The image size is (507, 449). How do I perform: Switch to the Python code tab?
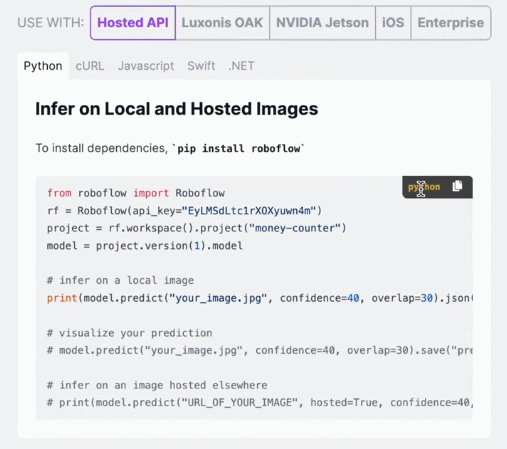pos(43,66)
